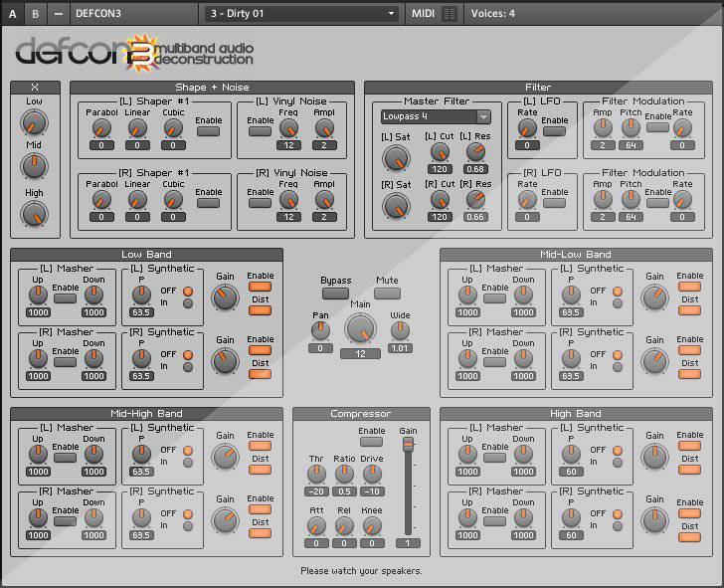Open the Lowpass 4 filter type dropdown

tap(435, 116)
